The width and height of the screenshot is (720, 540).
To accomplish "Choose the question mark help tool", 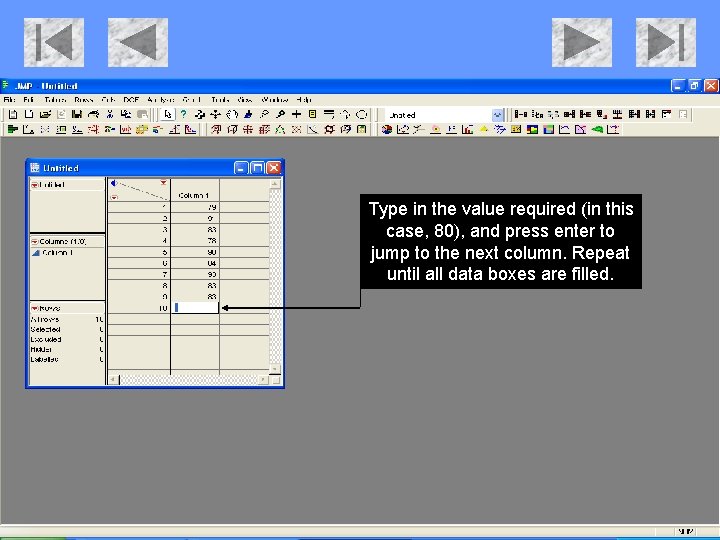I will click(x=184, y=114).
